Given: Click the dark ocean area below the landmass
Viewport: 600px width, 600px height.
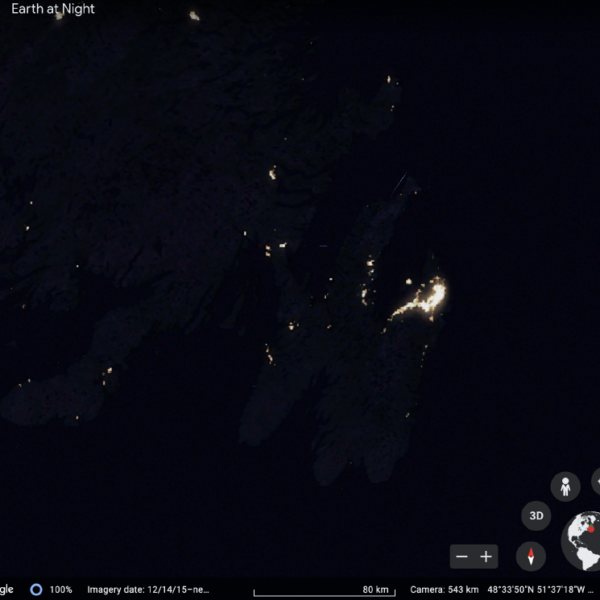Looking at the screenshot, I should (200, 500).
